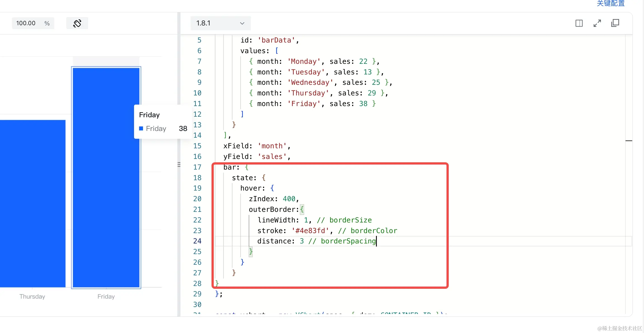Click the Thursday bar in chart
The width and height of the screenshot is (644, 333).
point(32,203)
